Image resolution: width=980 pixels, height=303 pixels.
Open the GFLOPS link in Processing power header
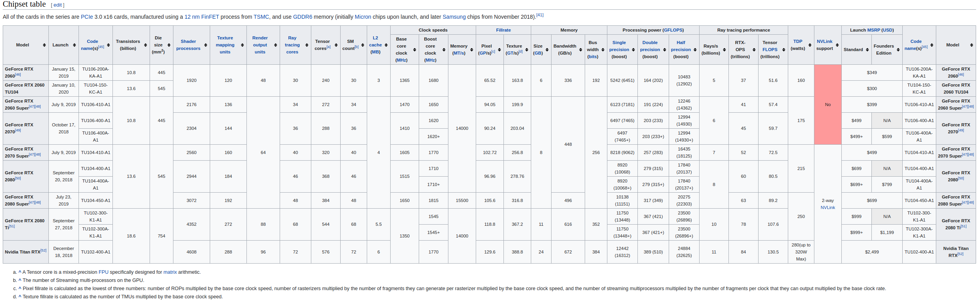[673, 30]
